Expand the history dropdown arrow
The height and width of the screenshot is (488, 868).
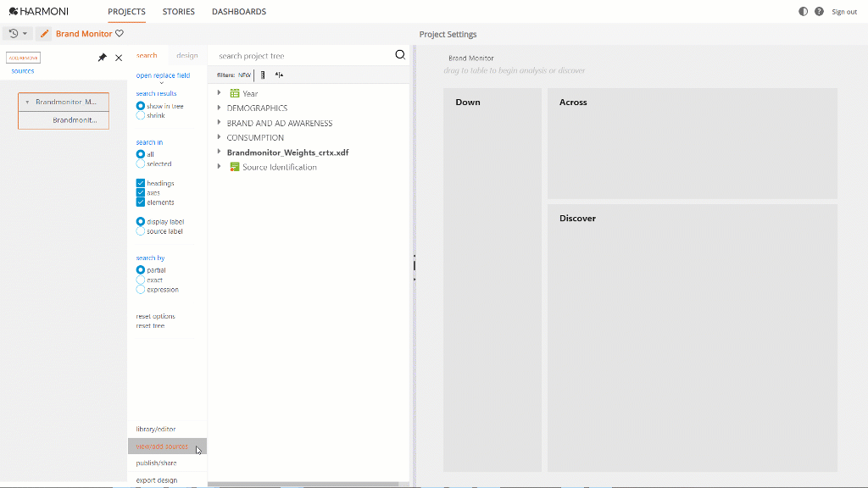coord(25,34)
